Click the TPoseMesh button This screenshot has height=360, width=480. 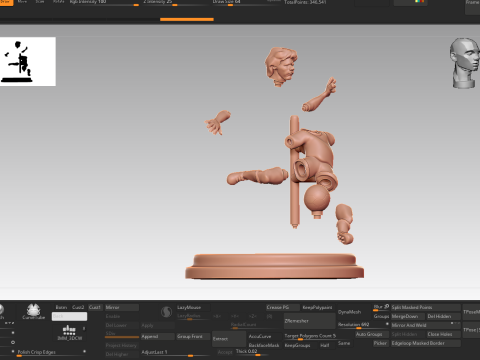tap(471, 312)
